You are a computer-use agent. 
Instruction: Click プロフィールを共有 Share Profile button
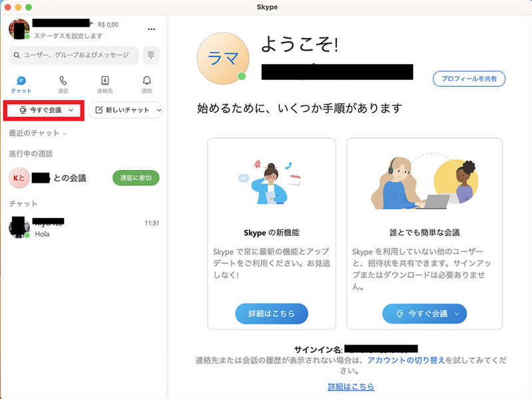point(469,79)
